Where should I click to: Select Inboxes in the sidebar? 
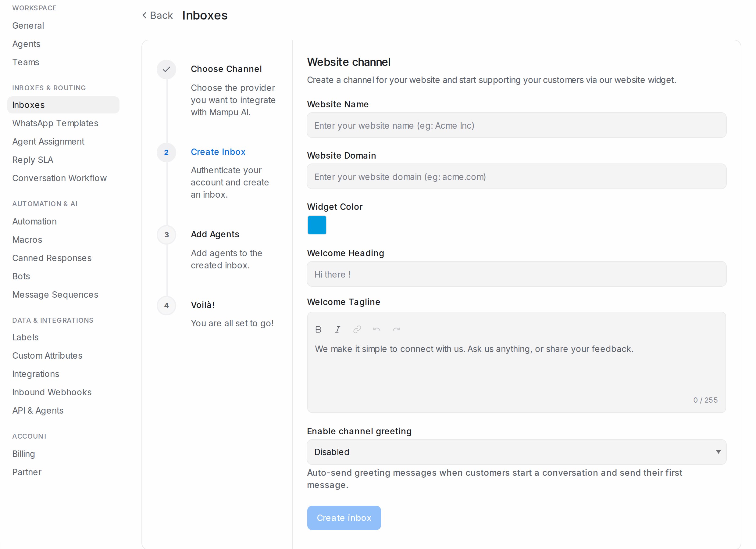click(63, 105)
